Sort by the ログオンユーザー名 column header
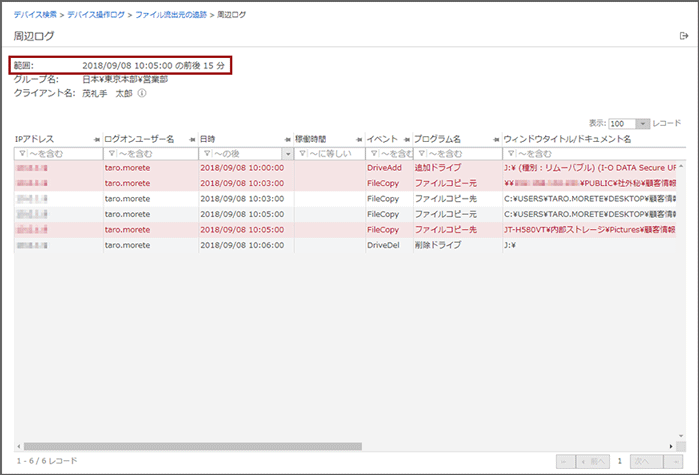 point(139,139)
